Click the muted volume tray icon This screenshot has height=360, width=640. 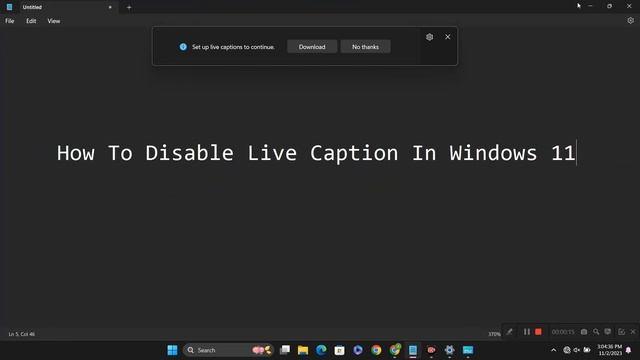(577, 350)
